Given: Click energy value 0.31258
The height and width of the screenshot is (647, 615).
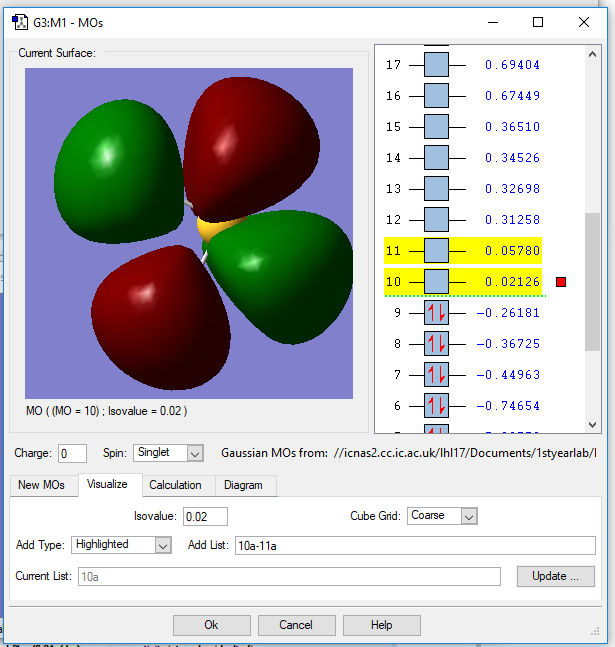Looking at the screenshot, I should pos(512,220).
